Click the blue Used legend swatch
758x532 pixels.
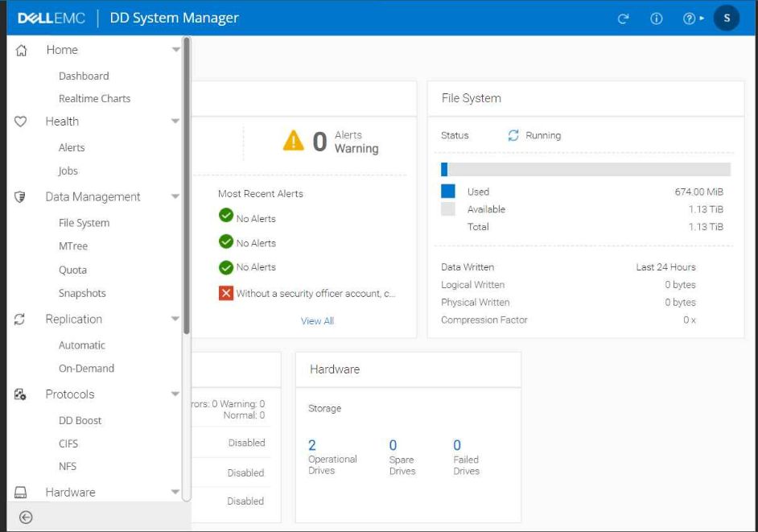448,191
